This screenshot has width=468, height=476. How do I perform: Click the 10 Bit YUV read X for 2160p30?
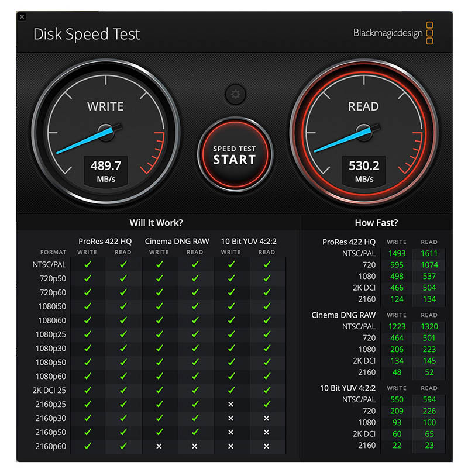[266, 418]
